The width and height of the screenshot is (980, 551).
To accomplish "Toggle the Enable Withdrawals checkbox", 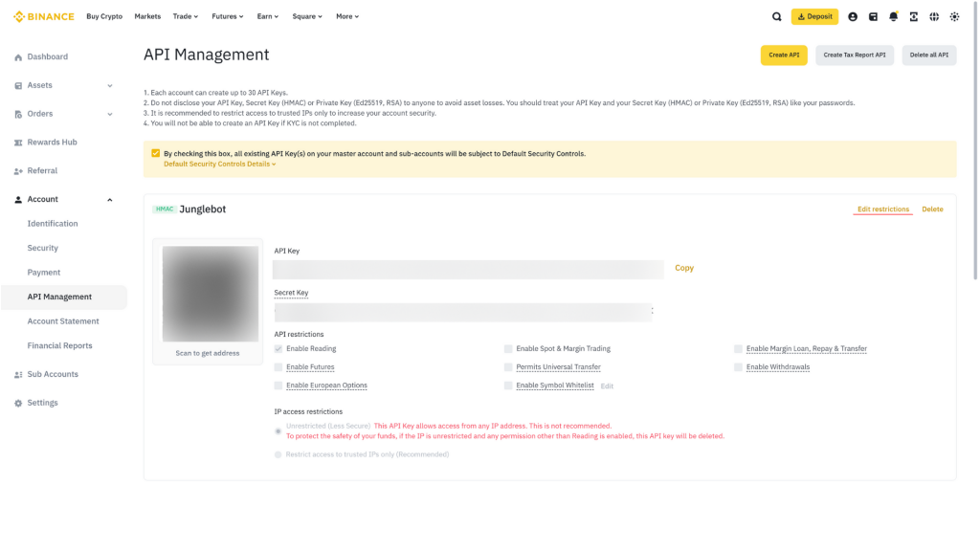I will tap(738, 367).
